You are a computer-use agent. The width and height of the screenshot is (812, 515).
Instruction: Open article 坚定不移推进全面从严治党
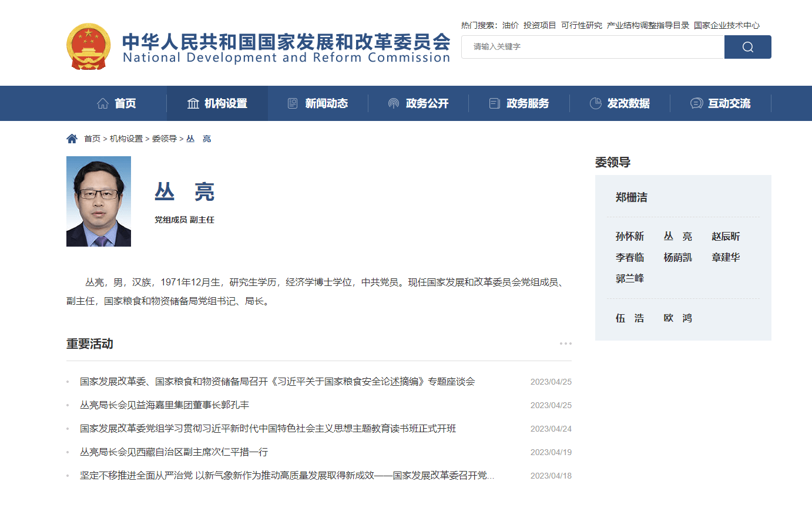(x=287, y=476)
